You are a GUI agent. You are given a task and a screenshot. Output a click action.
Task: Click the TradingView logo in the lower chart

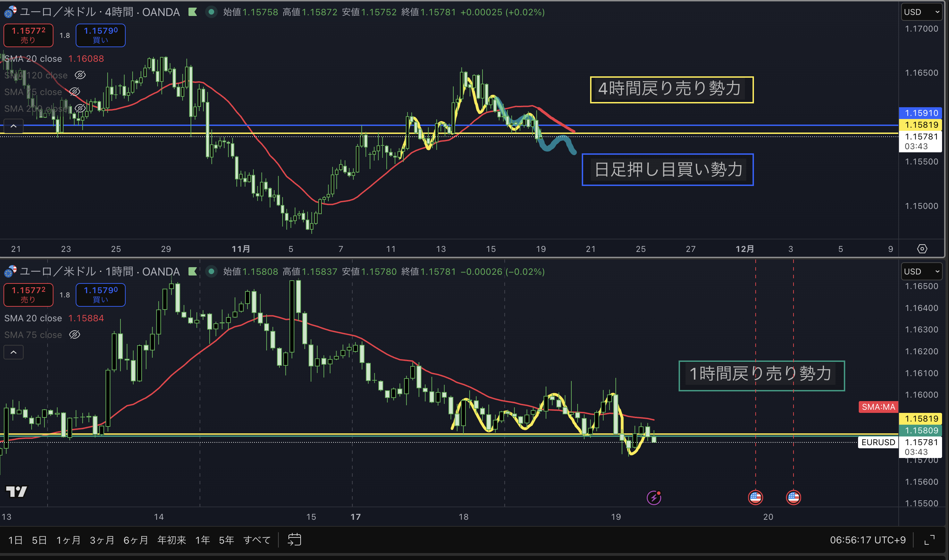click(17, 491)
